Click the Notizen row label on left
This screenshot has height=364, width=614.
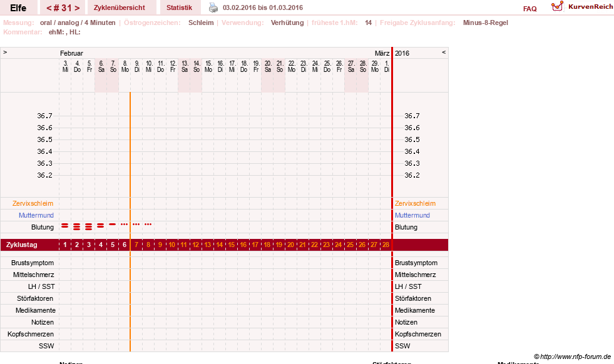[43, 322]
